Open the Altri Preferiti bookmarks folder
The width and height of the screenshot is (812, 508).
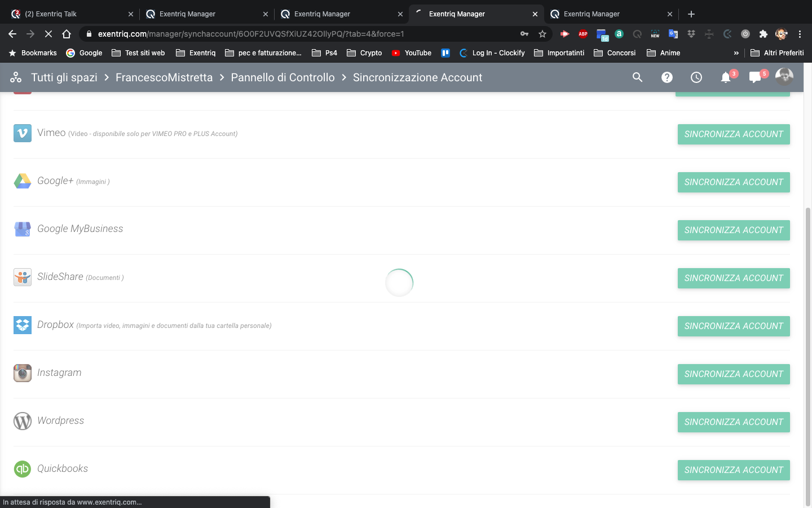point(777,53)
